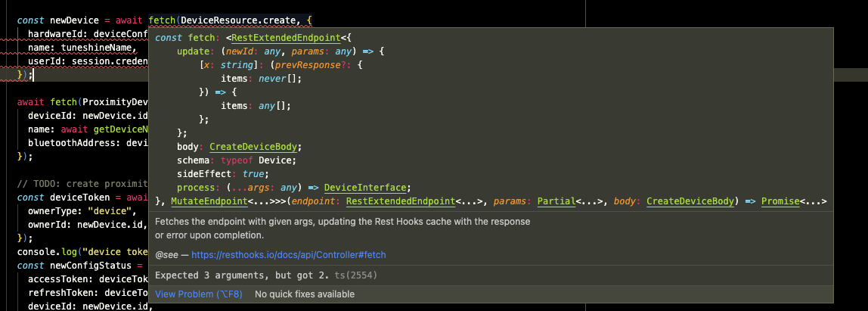The image size is (868, 311).
Task: Click the View Problem link
Action: coord(199,294)
